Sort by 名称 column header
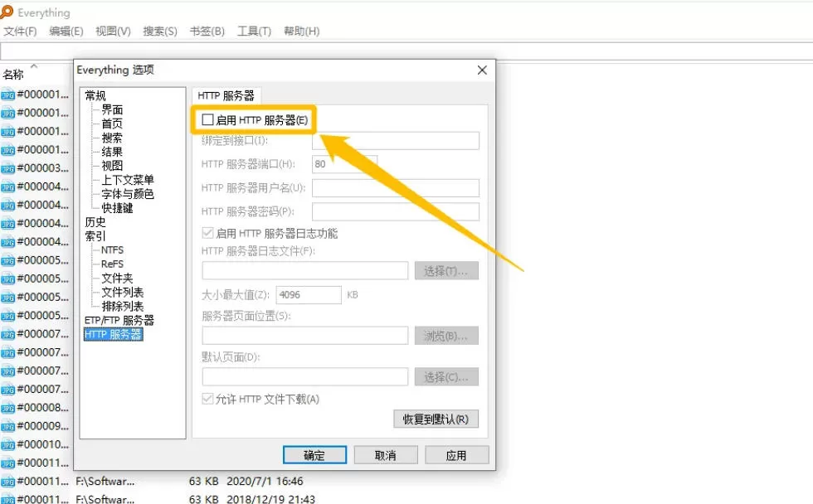 [x=13, y=75]
